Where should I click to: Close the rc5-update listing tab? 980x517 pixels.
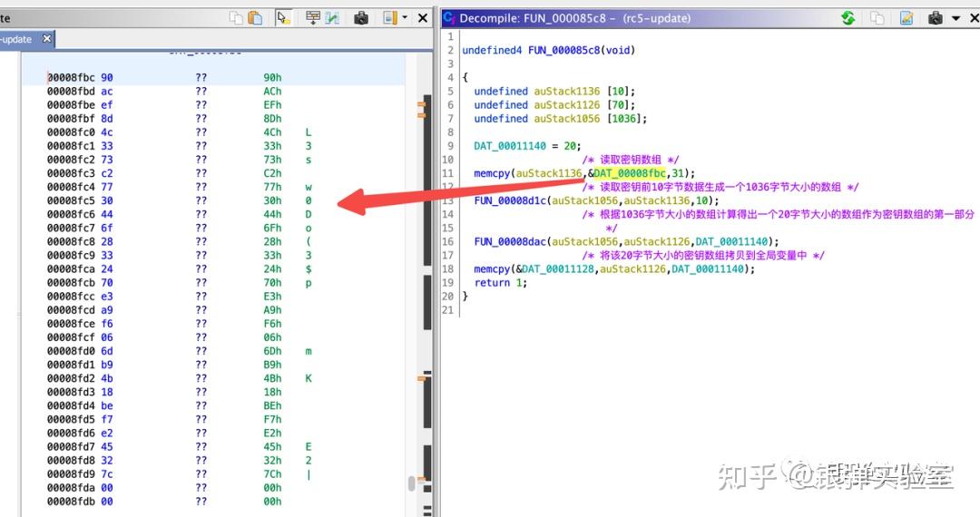click(x=47, y=39)
